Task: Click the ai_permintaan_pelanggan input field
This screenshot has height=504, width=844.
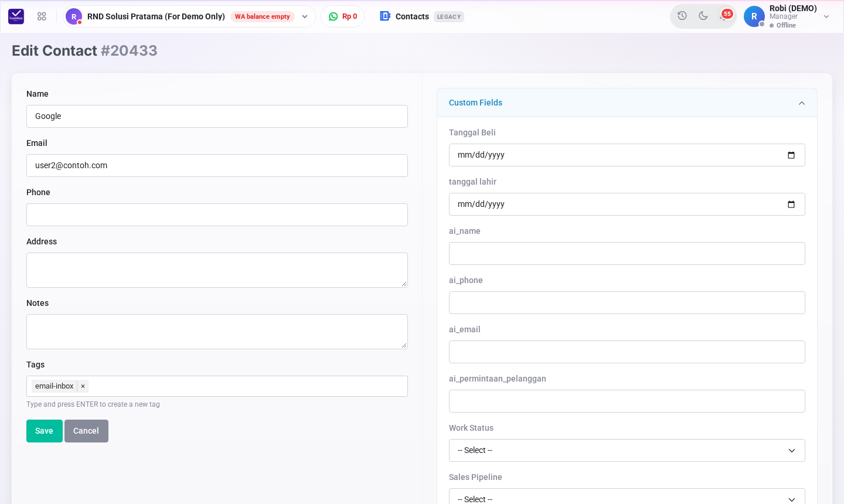Action: [627, 401]
